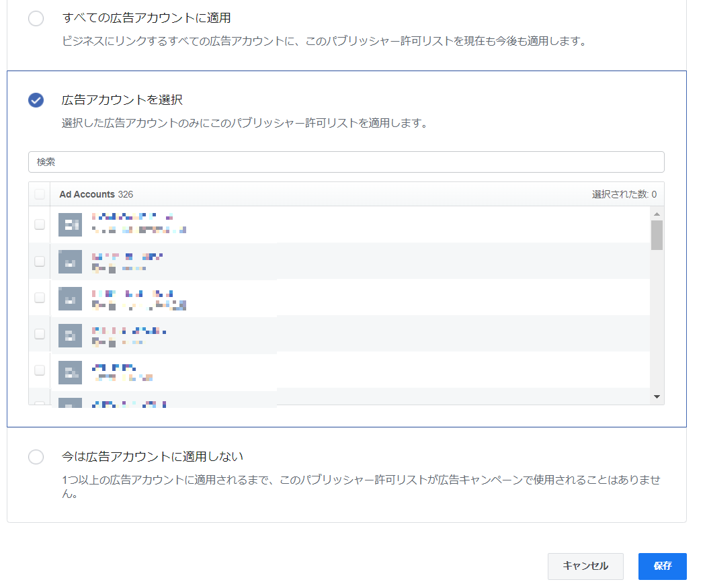
Task: Click the account list scrollbar thumb
Action: [657, 235]
